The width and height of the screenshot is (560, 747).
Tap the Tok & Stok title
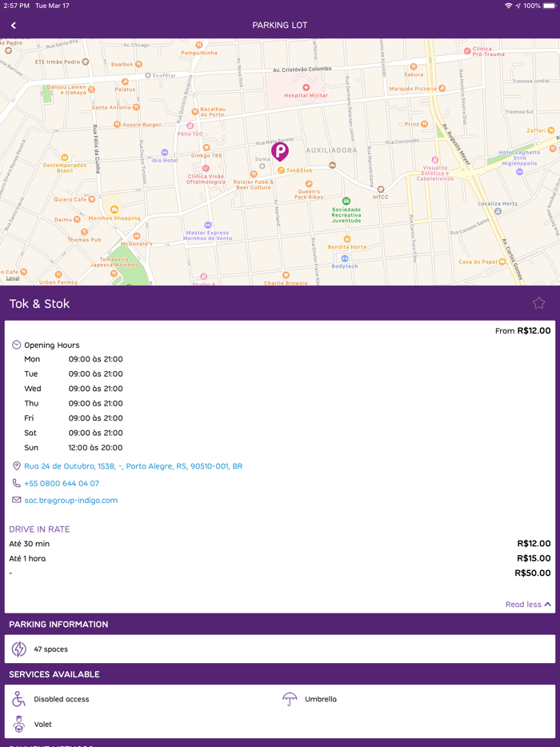tap(39, 303)
